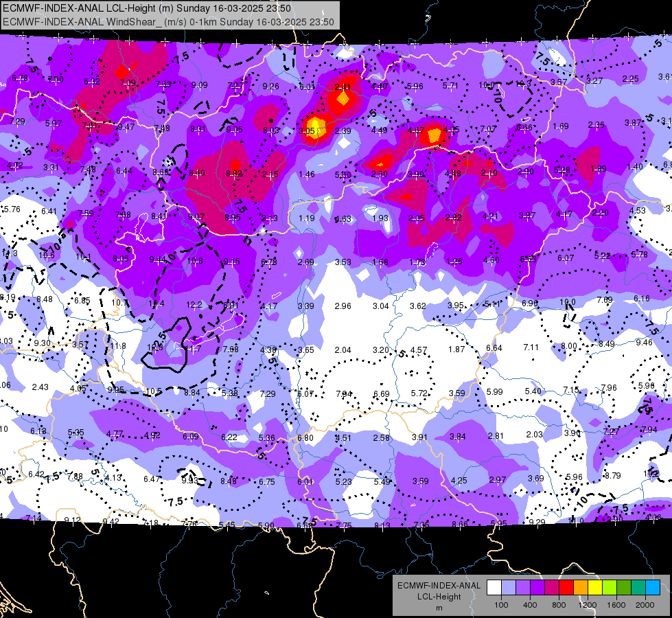Click the LCL-Height legend caption
The width and height of the screenshot is (672, 618).
tap(439, 597)
